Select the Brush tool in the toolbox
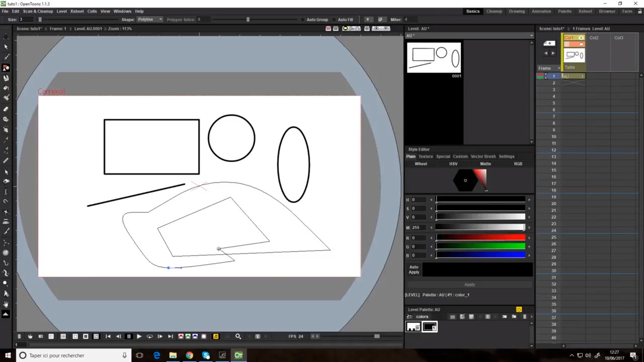 (6, 57)
